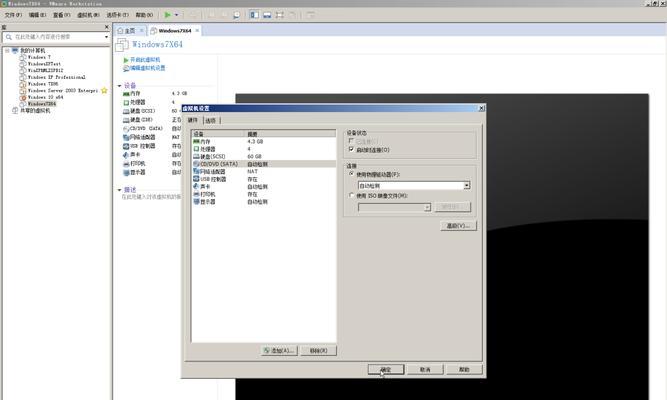Open the 编辑 (Edit) menu
This screenshot has width=667, height=400.
37,15
